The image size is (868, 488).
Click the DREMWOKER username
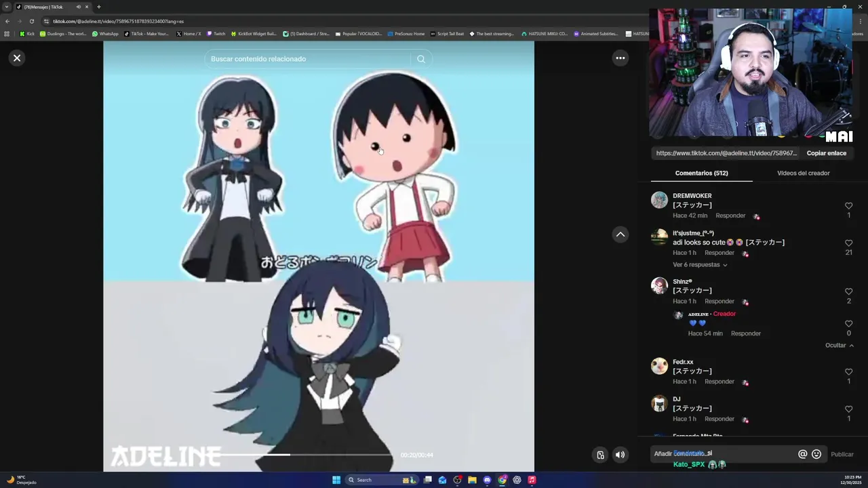(692, 196)
